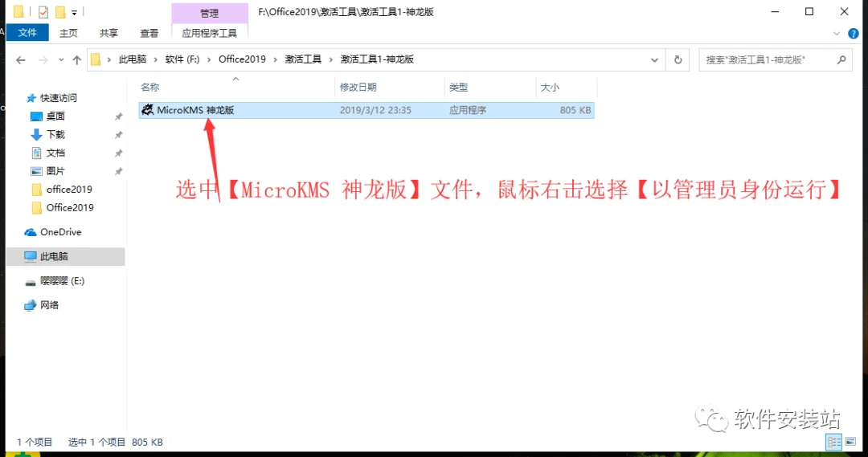The width and height of the screenshot is (868, 457).
Task: Select 快速访问 in the navigation pane
Action: point(59,98)
